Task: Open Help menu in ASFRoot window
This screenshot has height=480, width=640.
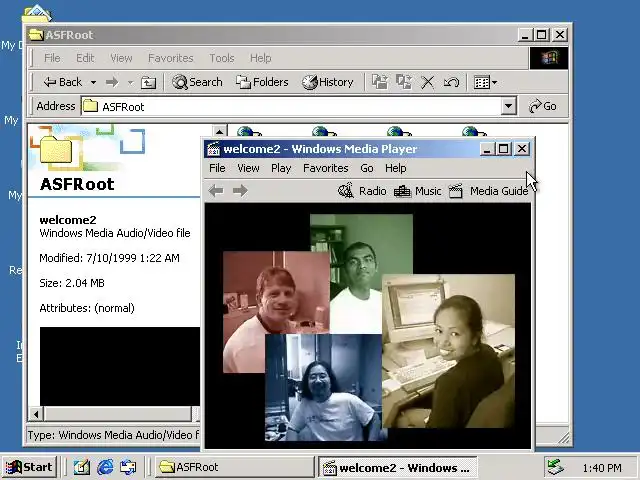Action: point(260,58)
